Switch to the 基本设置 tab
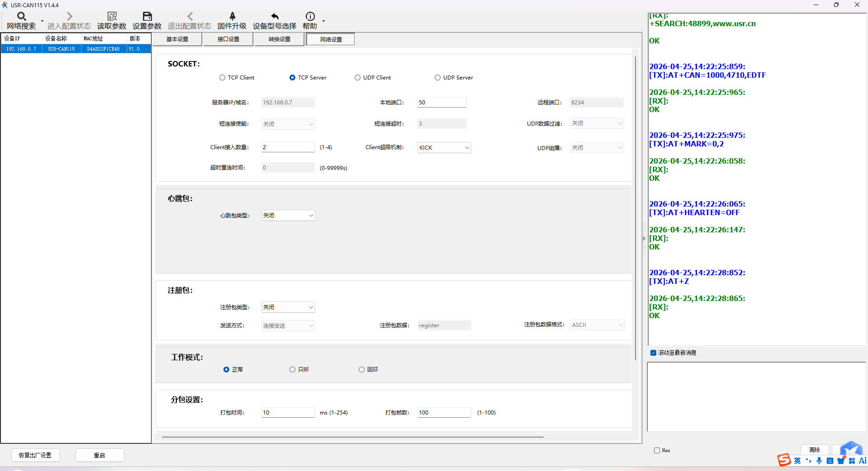 coord(177,39)
